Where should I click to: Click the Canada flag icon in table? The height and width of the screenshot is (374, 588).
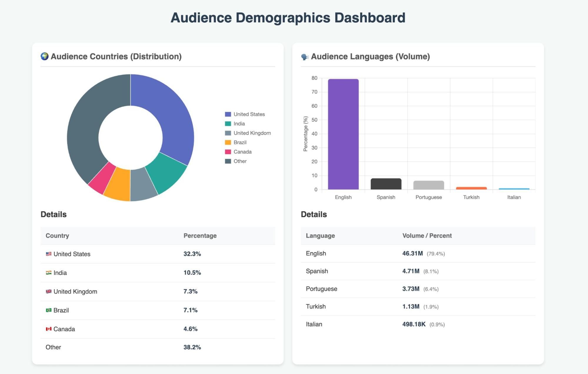click(49, 329)
